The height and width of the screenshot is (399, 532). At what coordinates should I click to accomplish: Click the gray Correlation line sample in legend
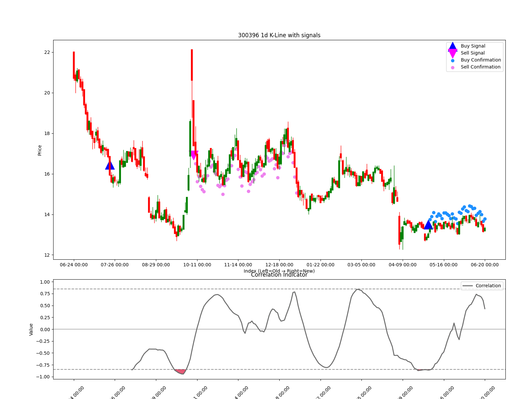click(x=467, y=286)
